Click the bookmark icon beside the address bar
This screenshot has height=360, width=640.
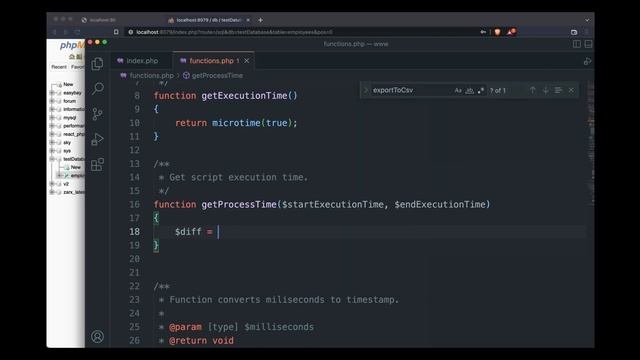(116, 32)
